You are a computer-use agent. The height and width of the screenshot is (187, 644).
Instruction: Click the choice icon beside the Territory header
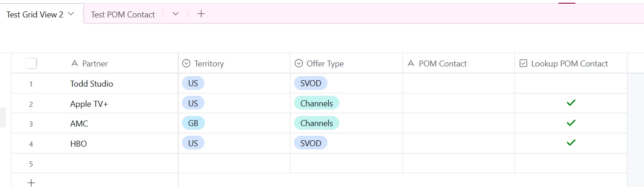(x=186, y=64)
